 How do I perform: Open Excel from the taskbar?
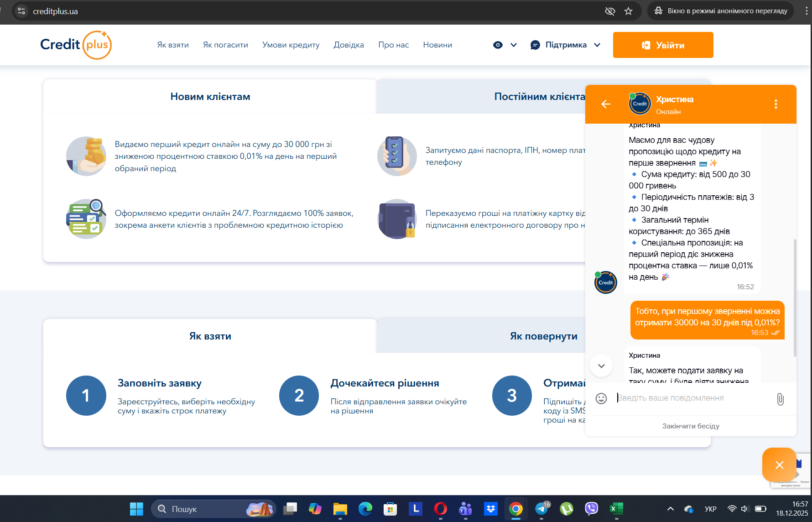click(x=617, y=509)
